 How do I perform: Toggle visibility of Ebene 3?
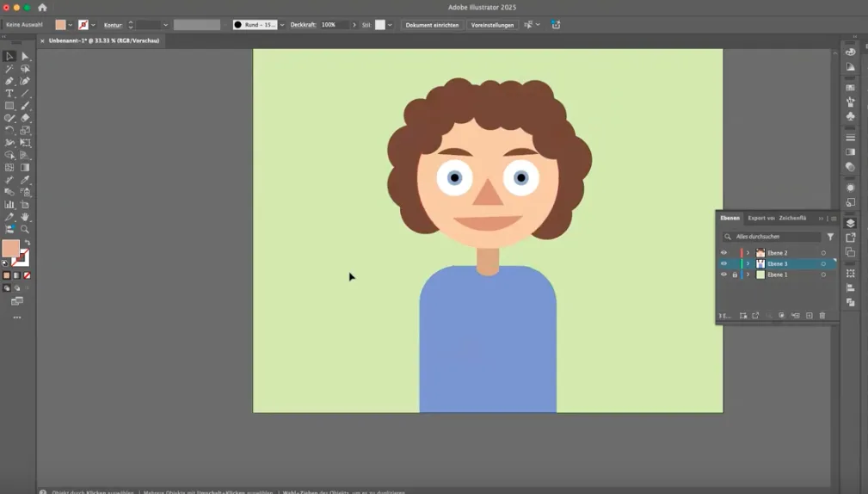[723, 263]
